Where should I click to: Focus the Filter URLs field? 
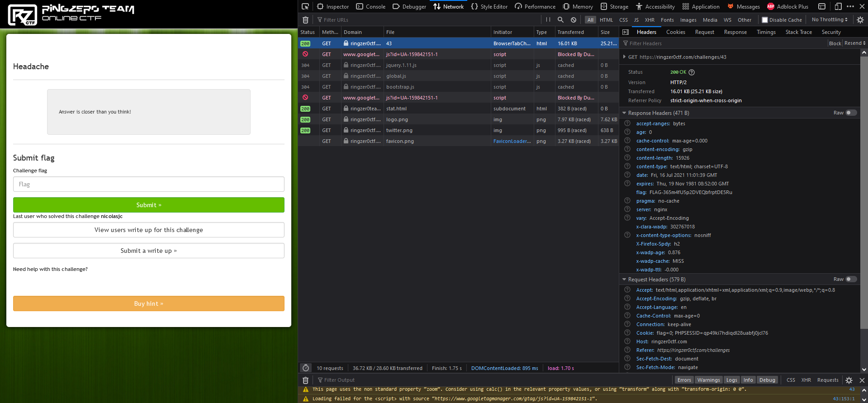427,20
